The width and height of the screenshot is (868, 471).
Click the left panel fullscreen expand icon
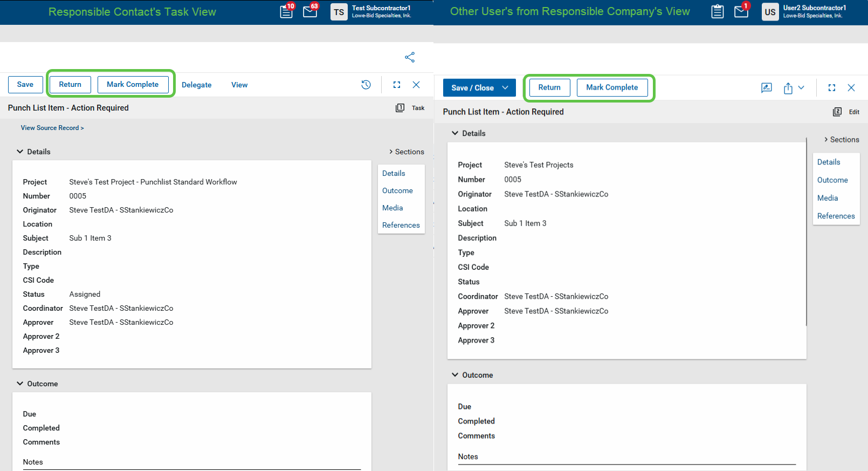pos(397,85)
